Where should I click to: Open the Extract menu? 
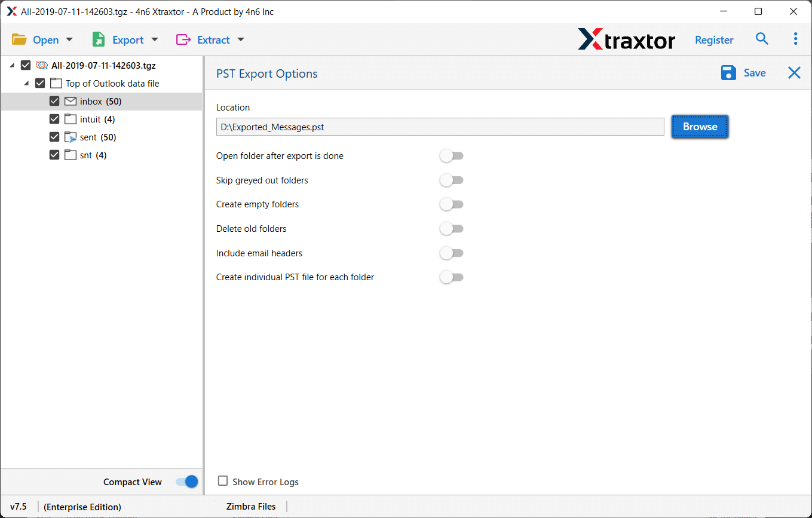pos(213,40)
